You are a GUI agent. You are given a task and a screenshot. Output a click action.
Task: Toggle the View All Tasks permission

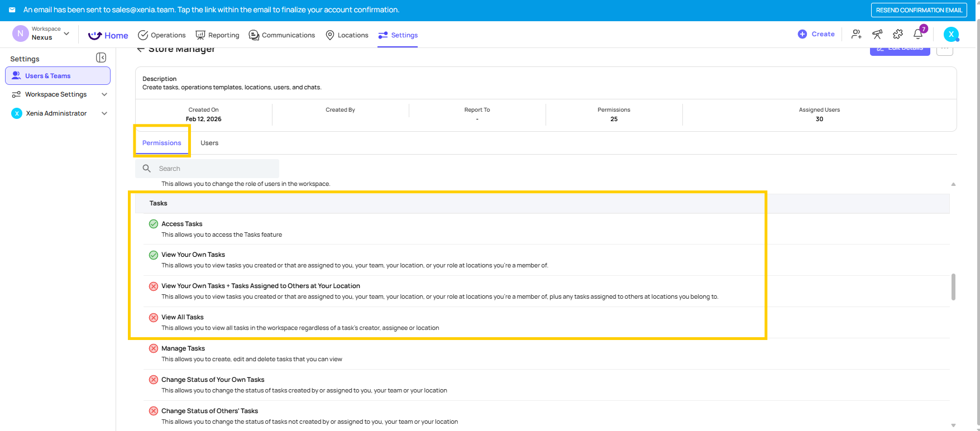(x=154, y=318)
